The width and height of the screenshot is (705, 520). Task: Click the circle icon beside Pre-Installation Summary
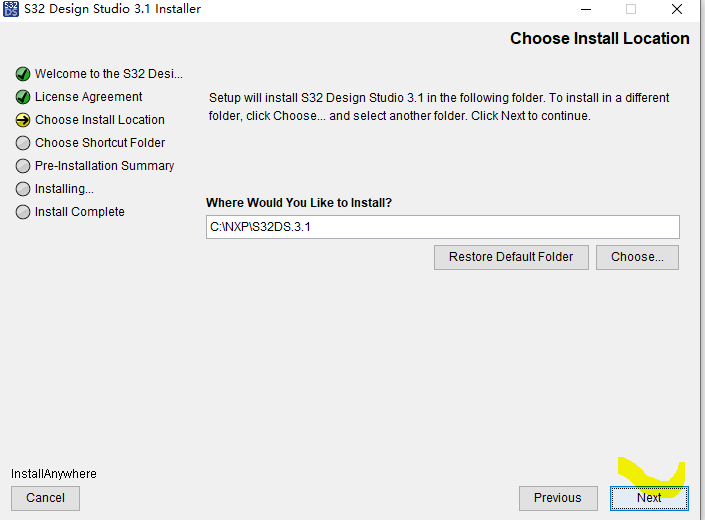pyautogui.click(x=23, y=166)
